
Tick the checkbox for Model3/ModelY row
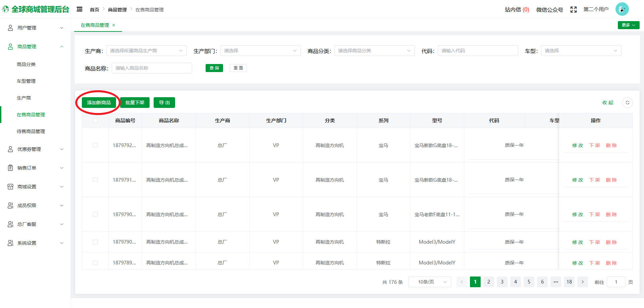[x=95, y=242]
